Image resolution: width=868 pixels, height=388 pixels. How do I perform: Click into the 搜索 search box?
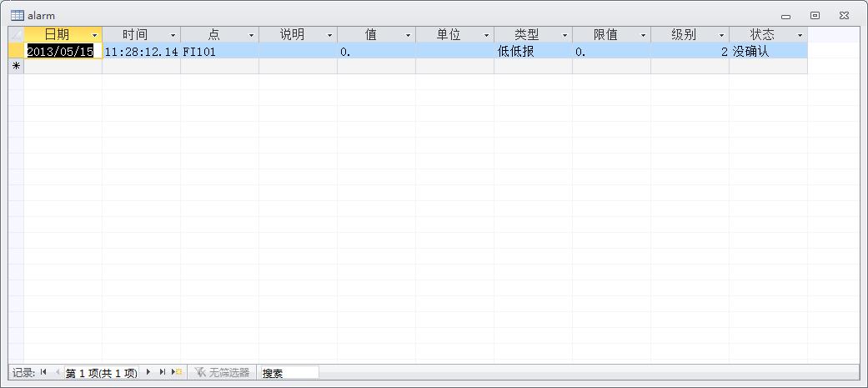tap(288, 372)
